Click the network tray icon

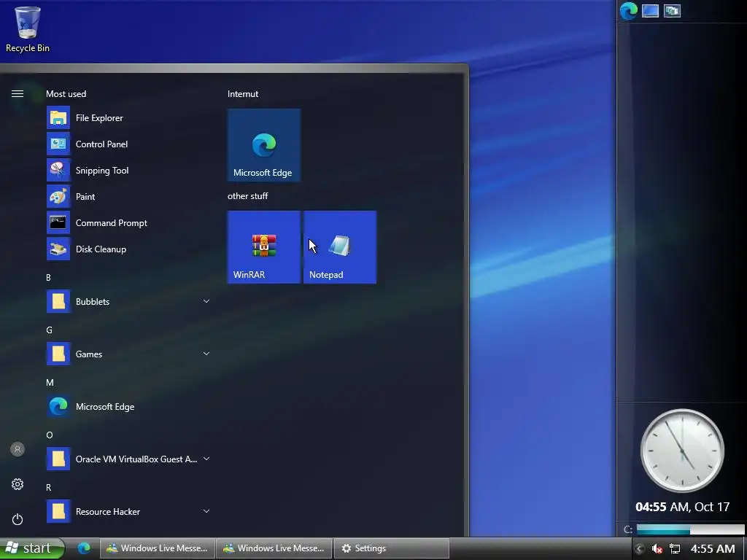tap(675, 548)
